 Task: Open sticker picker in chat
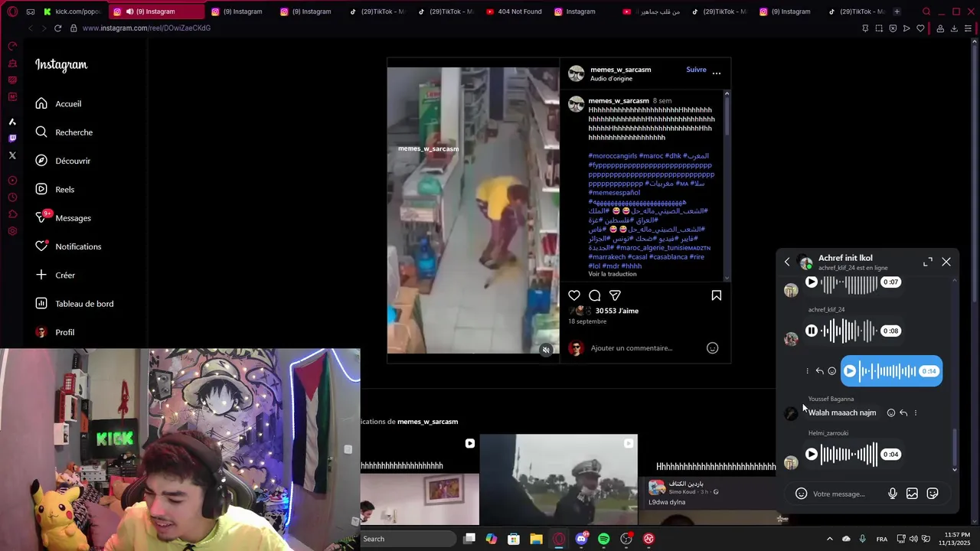(933, 494)
